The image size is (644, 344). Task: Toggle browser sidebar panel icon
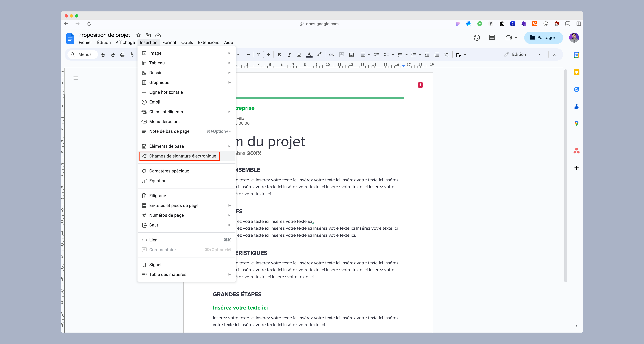tap(579, 24)
